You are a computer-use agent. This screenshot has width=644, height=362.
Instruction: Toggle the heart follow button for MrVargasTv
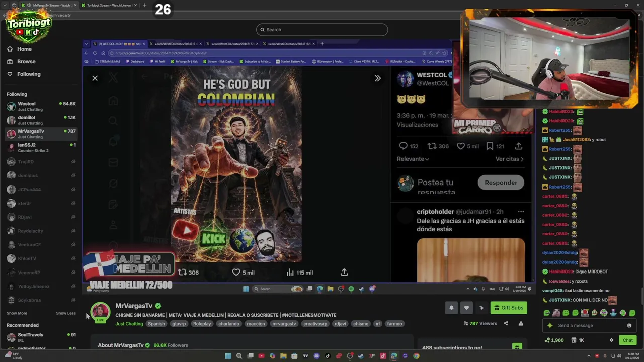(x=466, y=308)
